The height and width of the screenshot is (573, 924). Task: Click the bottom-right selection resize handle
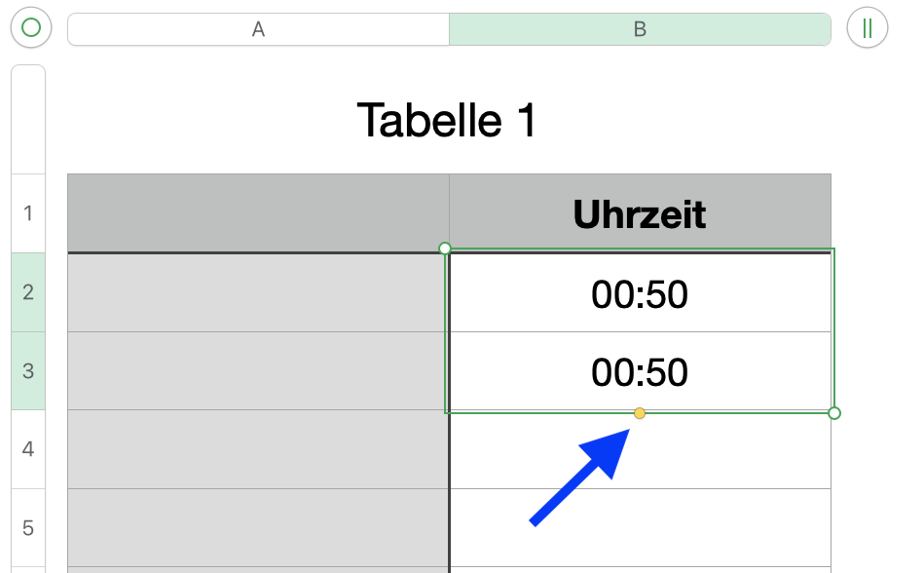tap(833, 413)
